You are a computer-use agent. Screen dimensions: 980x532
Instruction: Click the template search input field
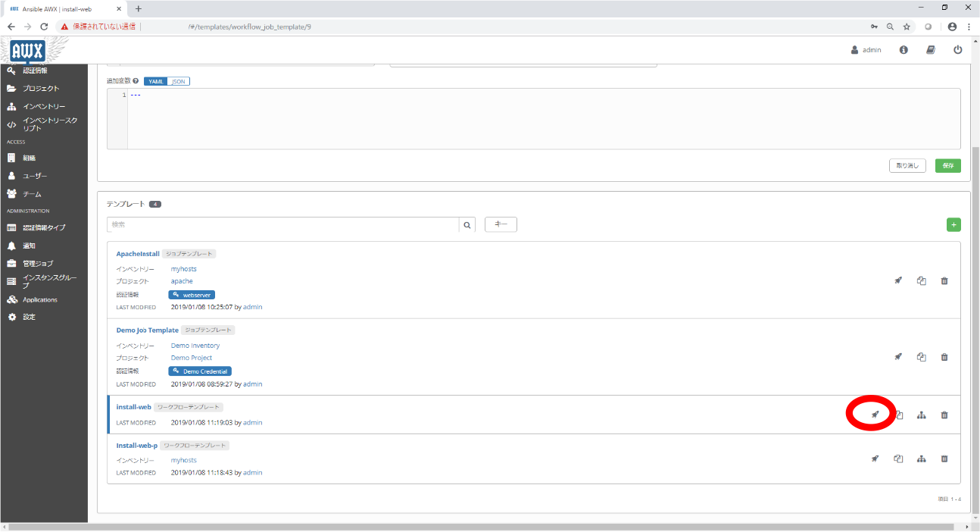[x=283, y=225]
